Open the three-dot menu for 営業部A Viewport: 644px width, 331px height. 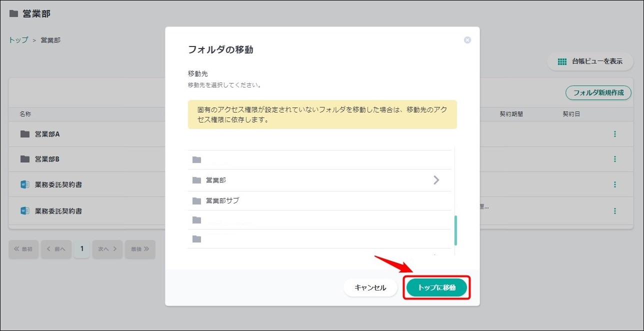(x=615, y=134)
